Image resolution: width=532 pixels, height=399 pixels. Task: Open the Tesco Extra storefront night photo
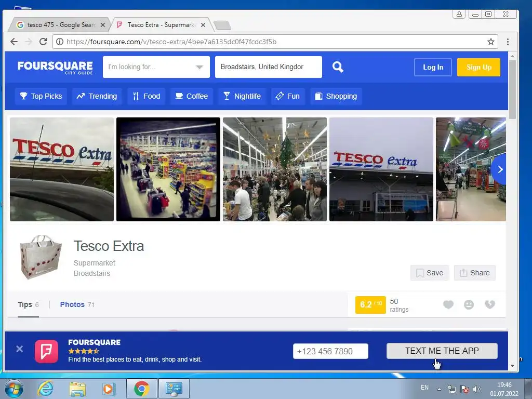[381, 169]
